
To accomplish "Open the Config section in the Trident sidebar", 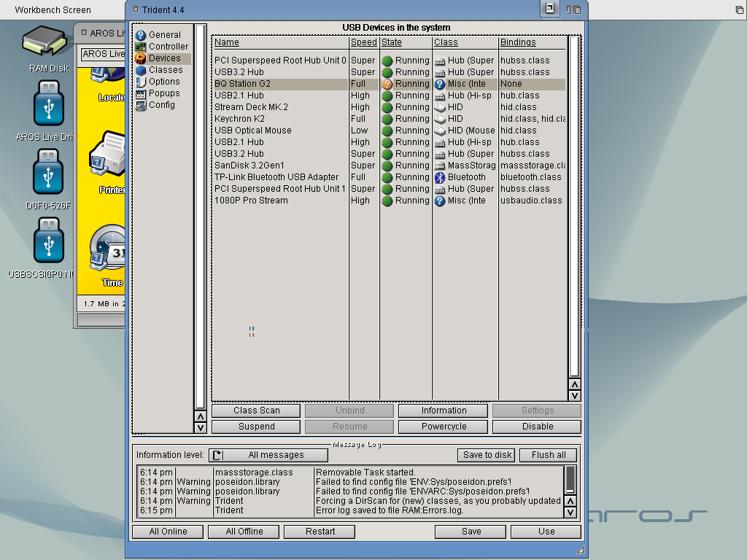I will click(x=161, y=105).
